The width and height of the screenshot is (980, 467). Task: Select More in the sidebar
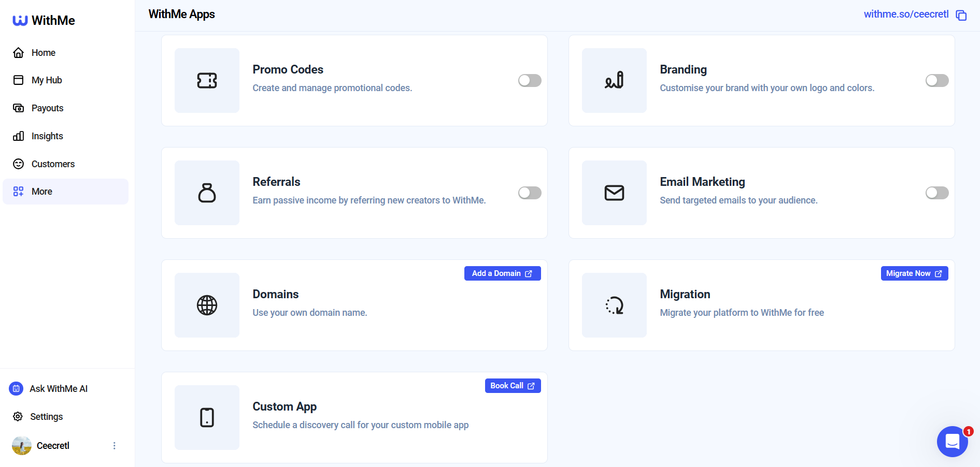[41, 191]
